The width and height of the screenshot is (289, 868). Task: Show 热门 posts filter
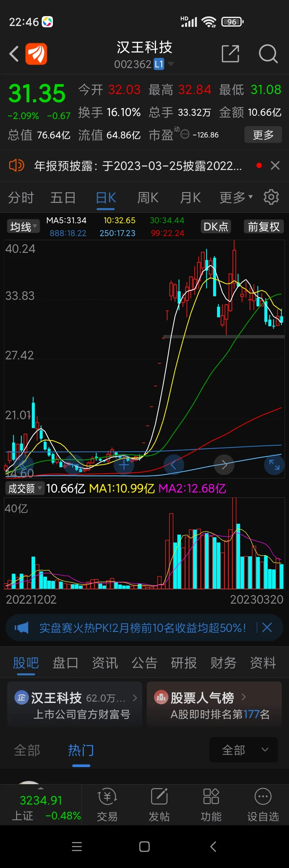pyautogui.click(x=81, y=750)
